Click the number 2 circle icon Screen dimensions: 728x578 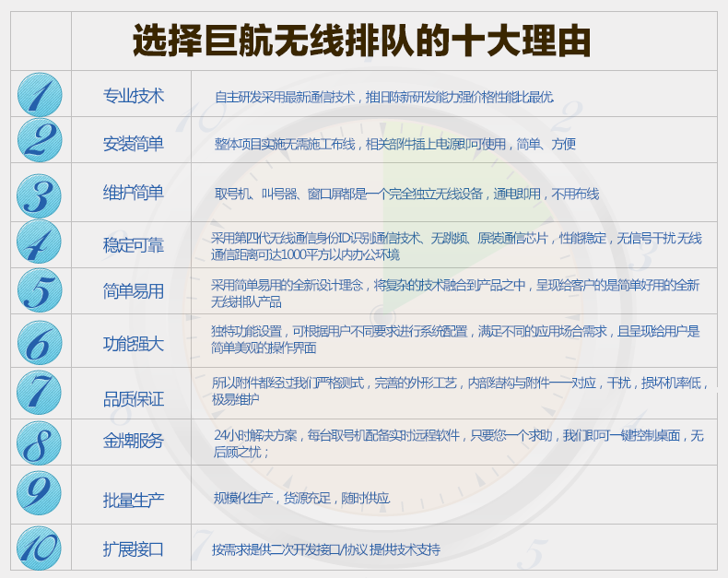[39, 141]
